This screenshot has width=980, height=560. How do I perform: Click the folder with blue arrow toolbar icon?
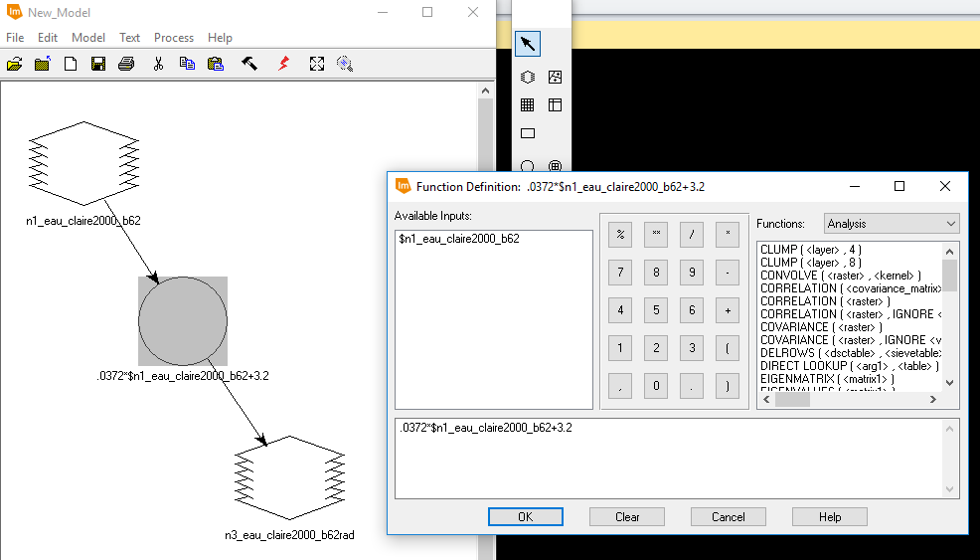tap(43, 64)
